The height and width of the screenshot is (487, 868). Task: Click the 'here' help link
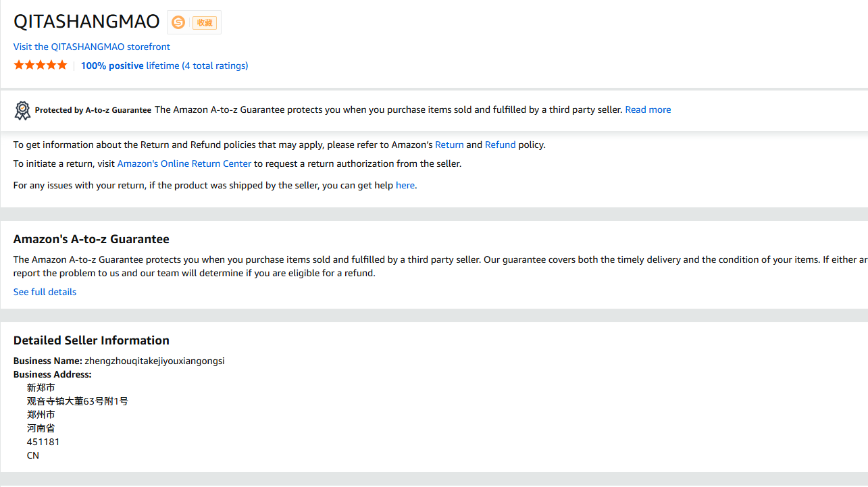pyautogui.click(x=405, y=185)
